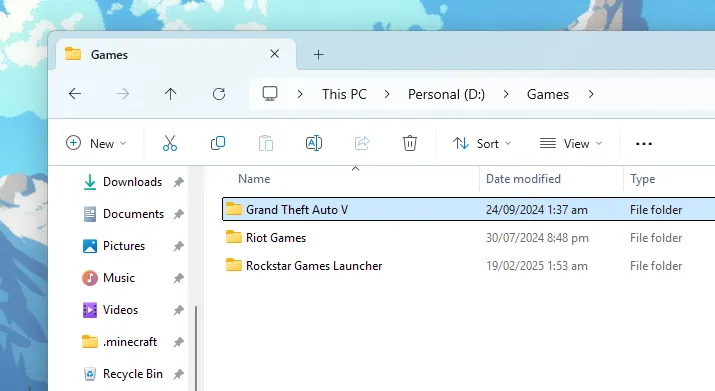Open the View dropdown menu
This screenshot has width=715, height=391.
click(x=571, y=143)
